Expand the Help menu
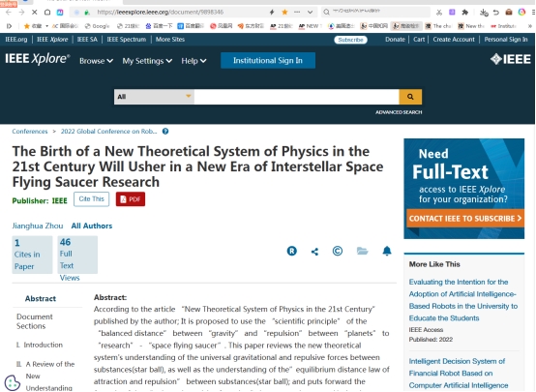Screen dimensions: 536x392 (x=194, y=61)
